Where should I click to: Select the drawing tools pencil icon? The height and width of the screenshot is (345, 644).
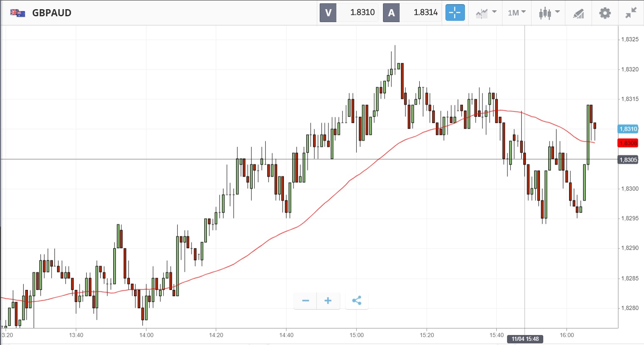point(578,13)
